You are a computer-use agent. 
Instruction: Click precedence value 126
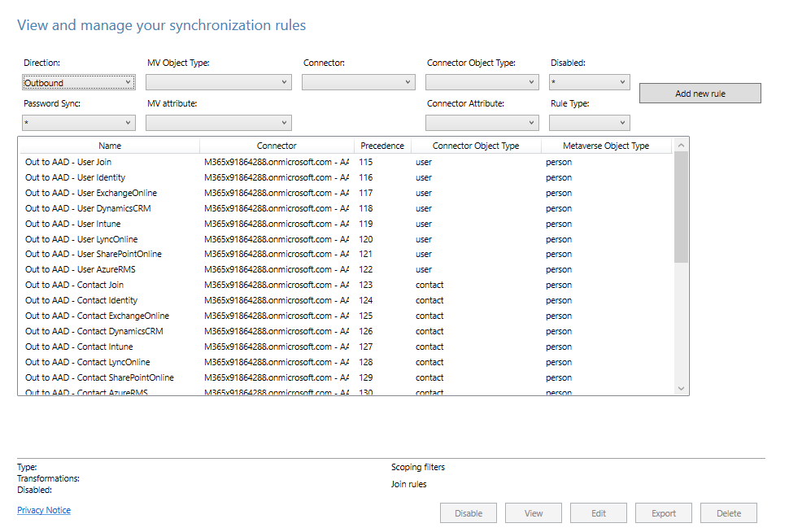(366, 331)
